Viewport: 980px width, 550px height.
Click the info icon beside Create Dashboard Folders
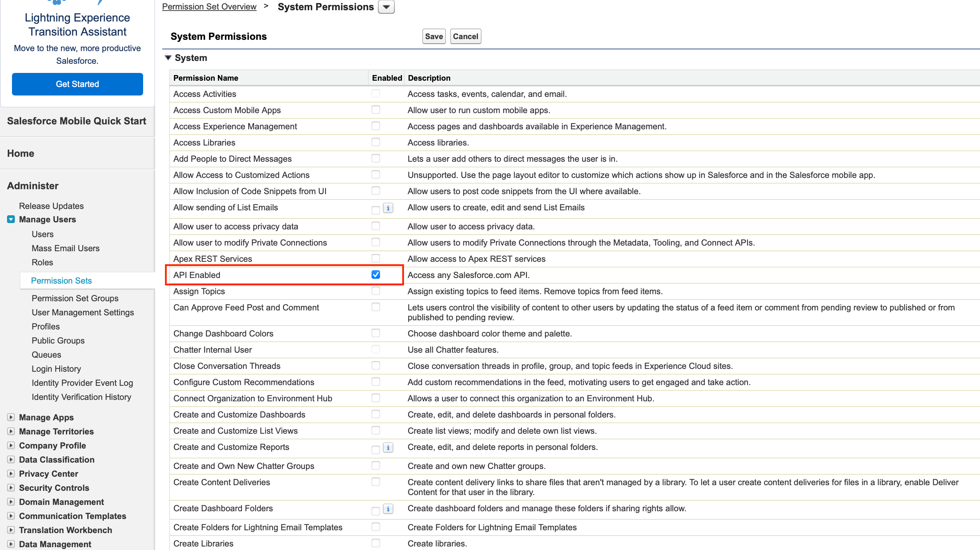click(x=388, y=509)
